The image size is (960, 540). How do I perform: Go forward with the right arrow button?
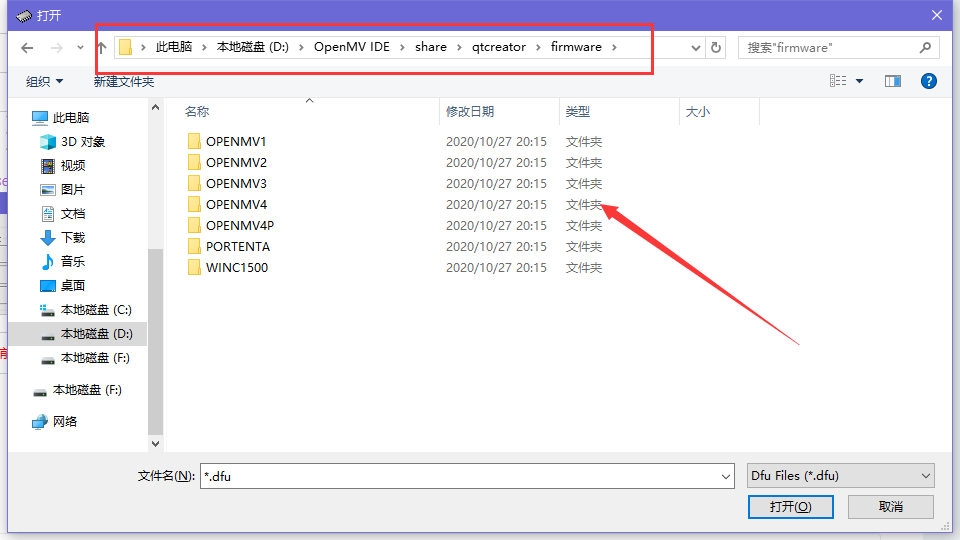click(x=56, y=48)
